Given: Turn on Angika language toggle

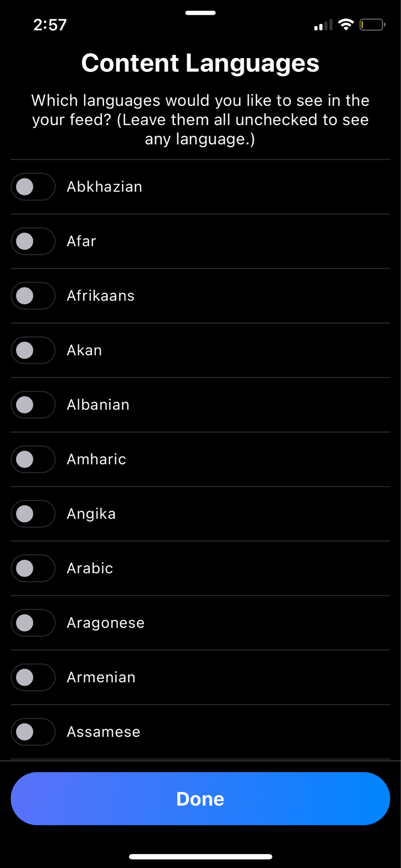Looking at the screenshot, I should [33, 514].
